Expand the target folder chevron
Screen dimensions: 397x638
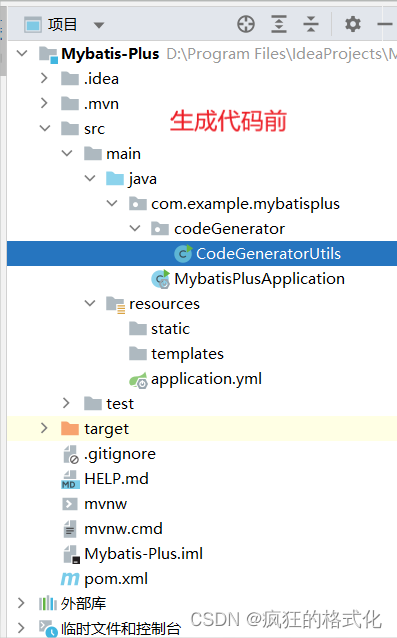(44, 428)
